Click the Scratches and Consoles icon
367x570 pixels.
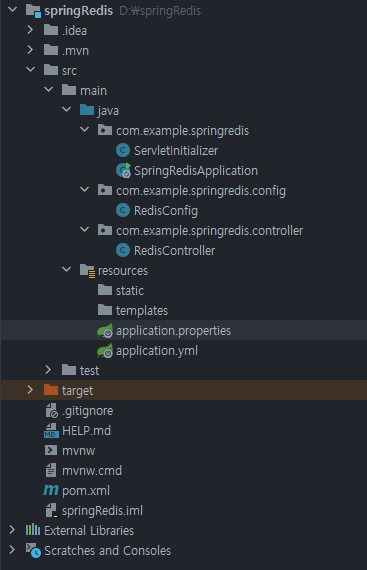point(33,550)
